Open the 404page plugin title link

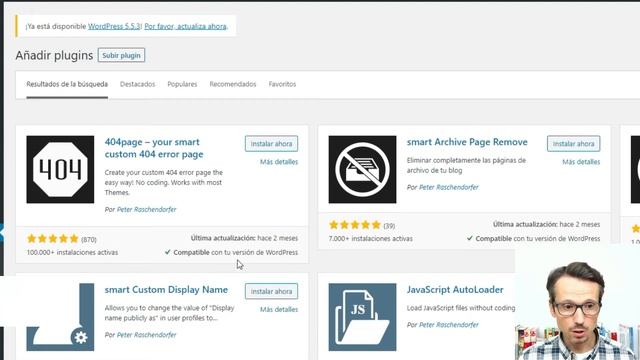154,148
